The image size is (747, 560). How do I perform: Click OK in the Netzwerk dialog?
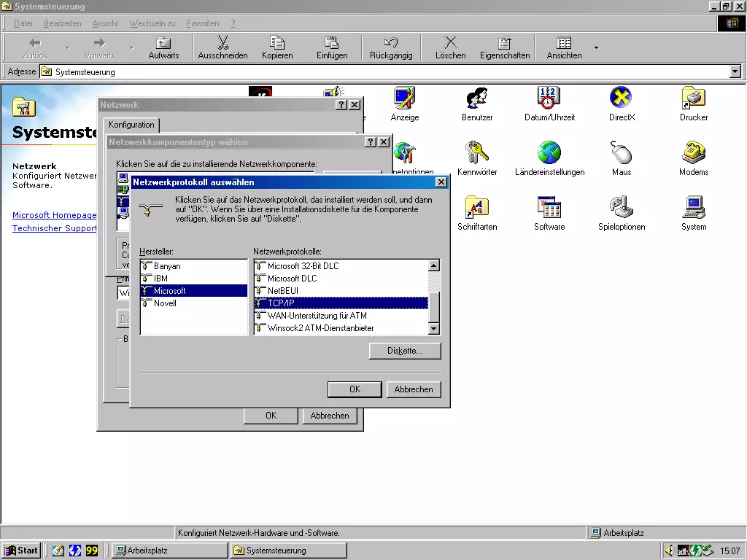pyautogui.click(x=271, y=415)
